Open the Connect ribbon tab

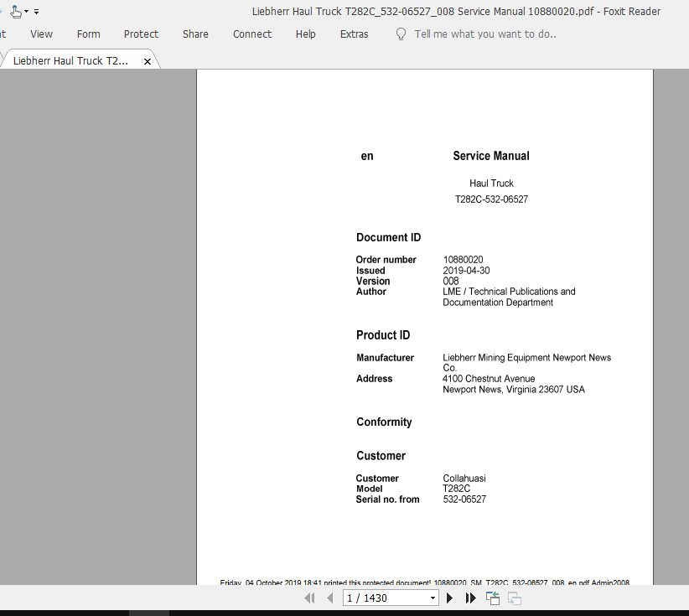coord(252,34)
